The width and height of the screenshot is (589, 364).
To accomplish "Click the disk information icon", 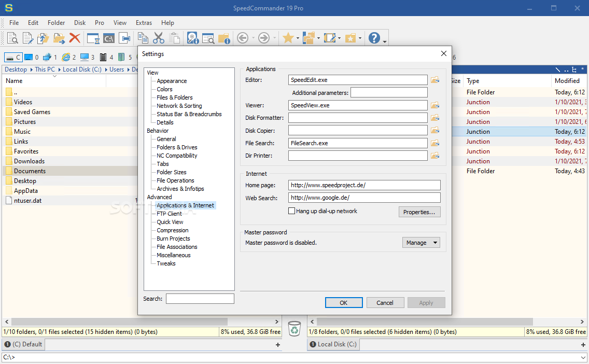I will pyautogui.click(x=193, y=38).
